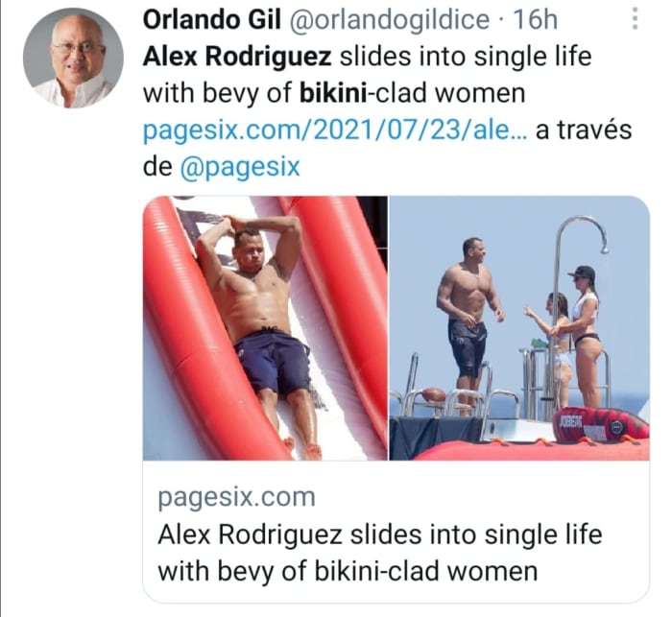Screen dimensions: 672x617
Task: Click the woman wearing the black cap
Action: 585,317
